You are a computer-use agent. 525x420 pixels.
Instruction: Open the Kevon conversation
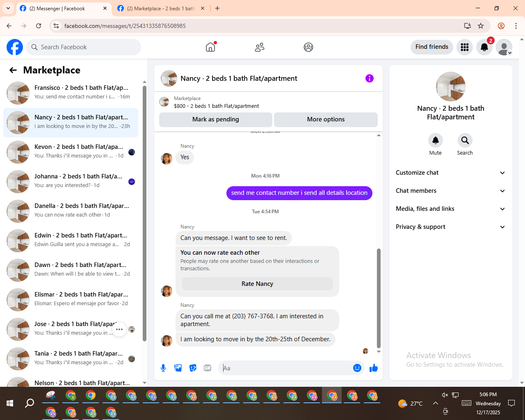click(71, 152)
